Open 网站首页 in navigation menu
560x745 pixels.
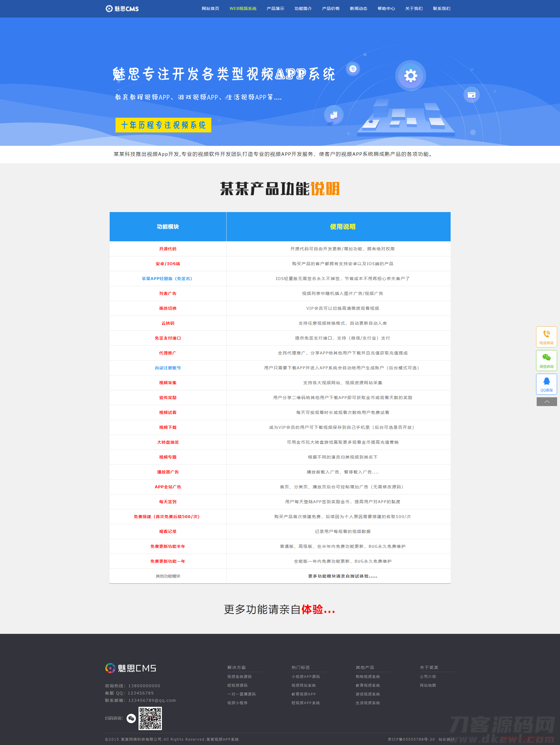211,8
